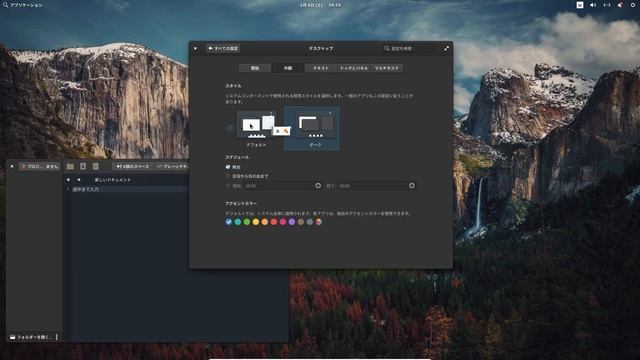The image size is (640, 360).
Task: Switch to the Wallpaper (壁紙) tab
Action: tap(255, 68)
